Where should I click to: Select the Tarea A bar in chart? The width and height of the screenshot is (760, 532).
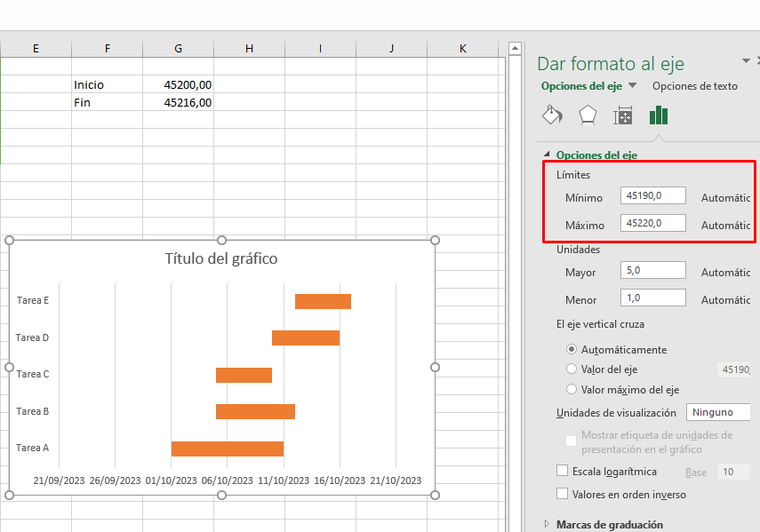click(x=227, y=449)
